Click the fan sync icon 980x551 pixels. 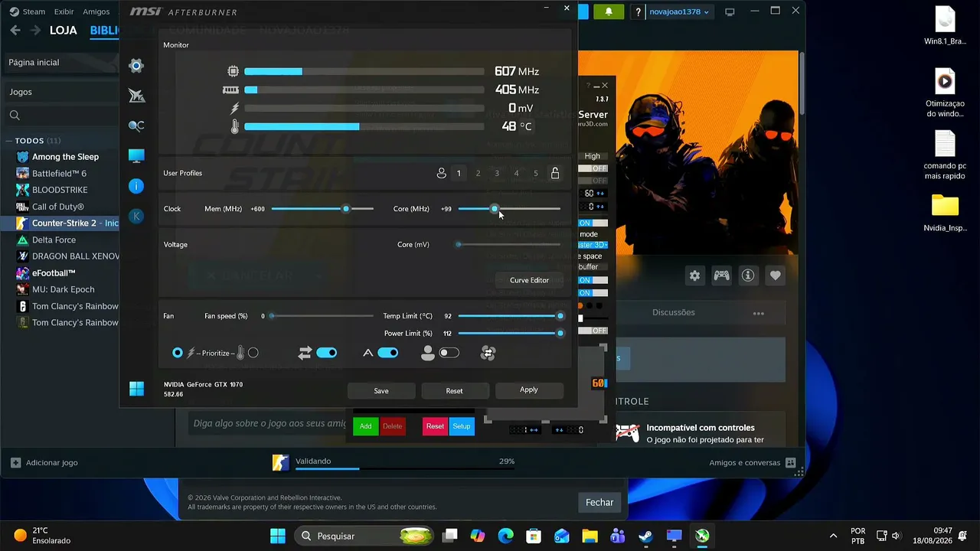point(488,353)
